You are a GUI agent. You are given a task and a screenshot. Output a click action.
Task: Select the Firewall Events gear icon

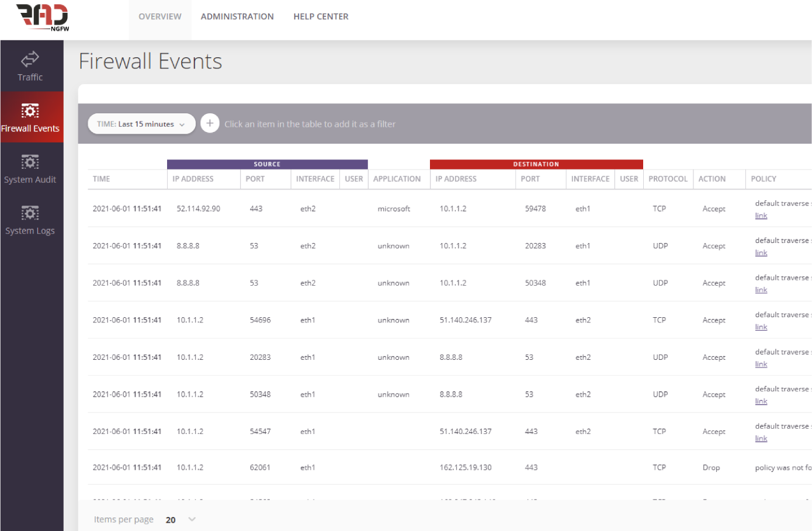click(30, 110)
